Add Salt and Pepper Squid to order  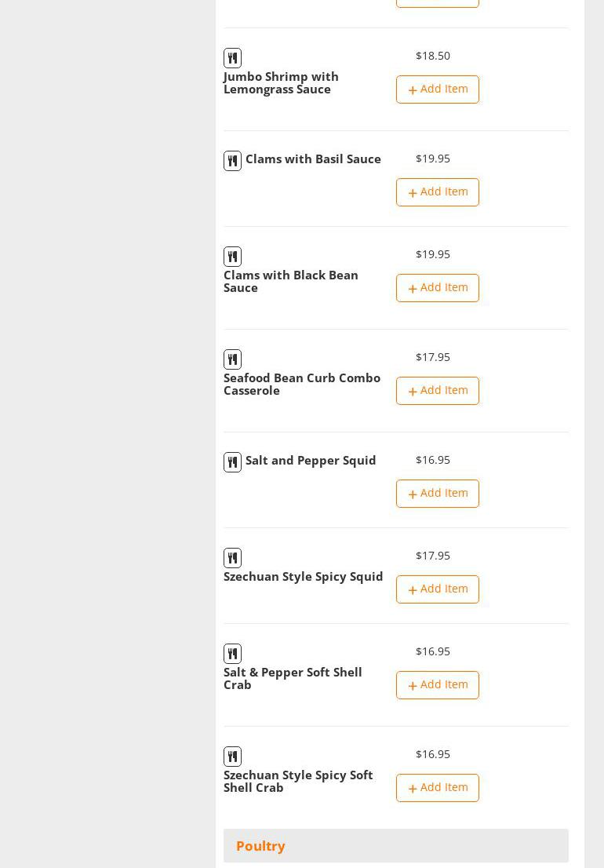pos(437,494)
